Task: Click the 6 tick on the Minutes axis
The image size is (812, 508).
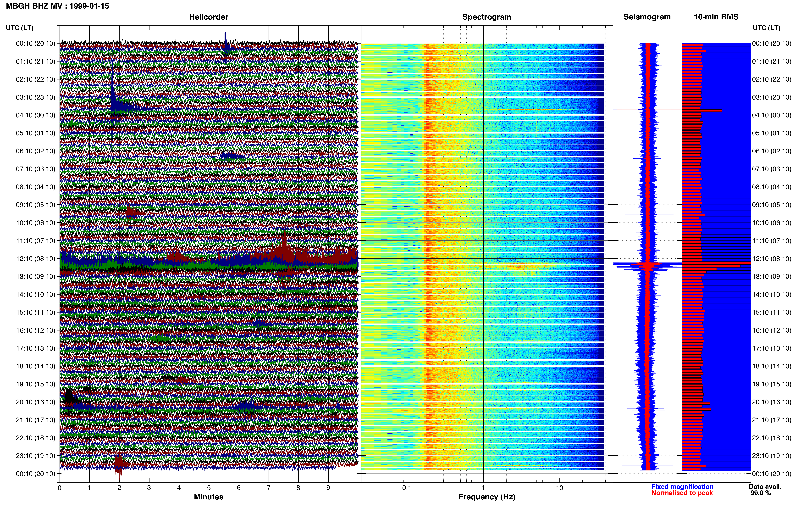Action: coord(239,488)
